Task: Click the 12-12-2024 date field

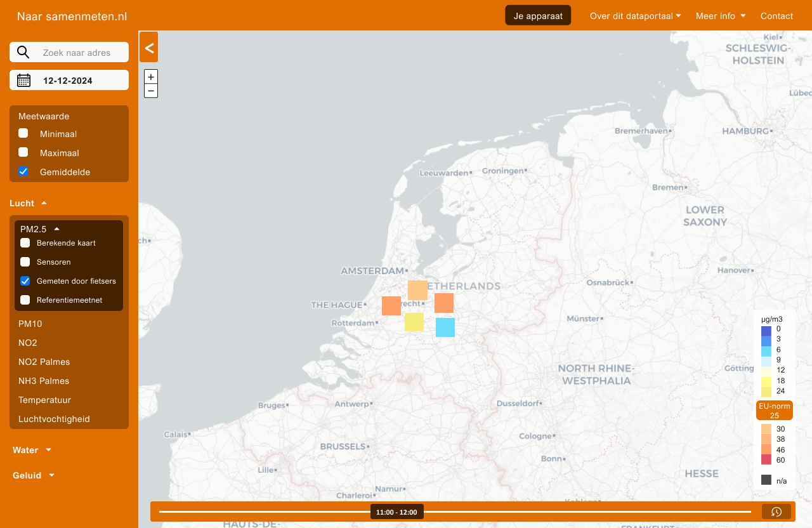Action: [69, 80]
